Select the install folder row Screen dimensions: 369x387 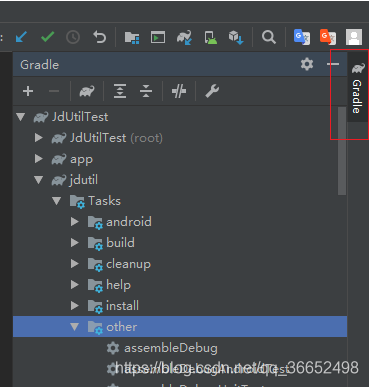coord(180,306)
